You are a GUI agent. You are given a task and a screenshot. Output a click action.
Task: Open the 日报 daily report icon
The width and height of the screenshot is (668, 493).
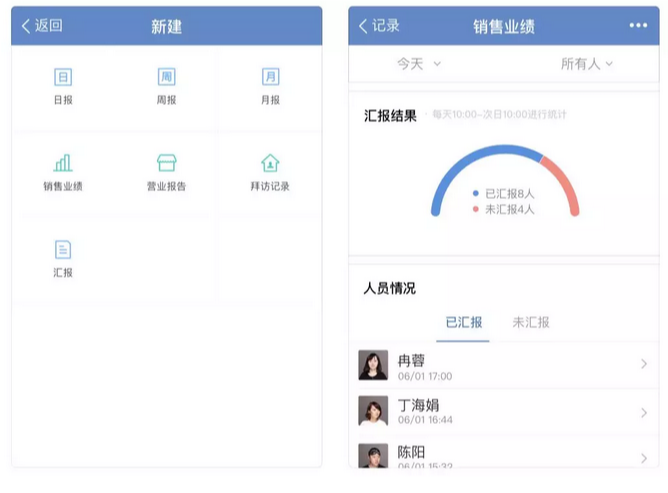tap(63, 78)
